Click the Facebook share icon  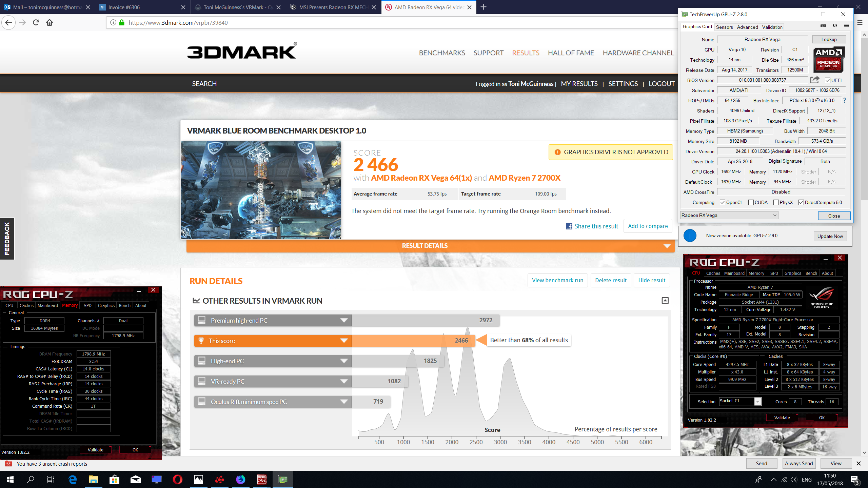click(x=569, y=226)
